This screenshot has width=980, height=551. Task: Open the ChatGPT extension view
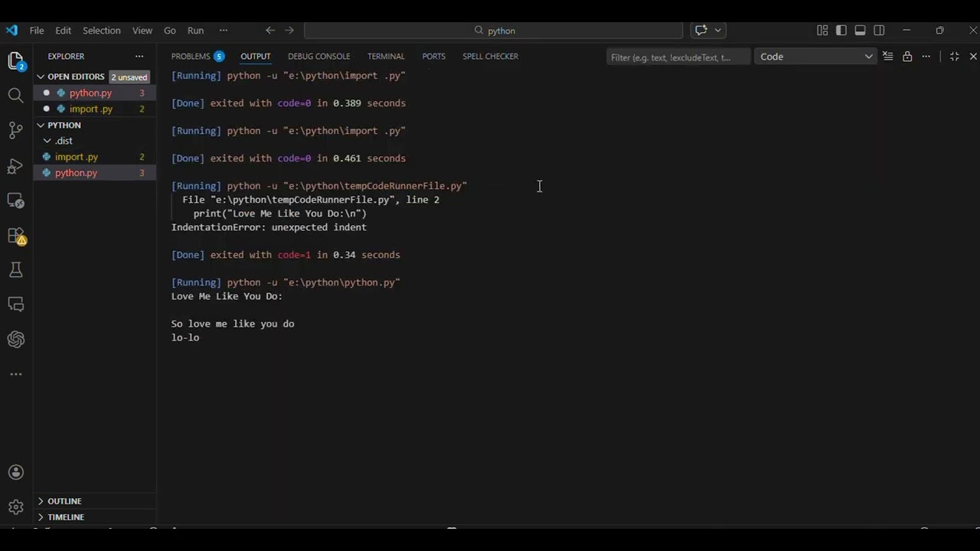pyautogui.click(x=16, y=340)
